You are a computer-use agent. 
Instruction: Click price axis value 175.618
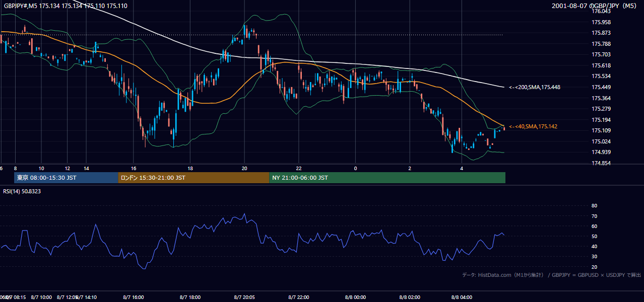601,65
